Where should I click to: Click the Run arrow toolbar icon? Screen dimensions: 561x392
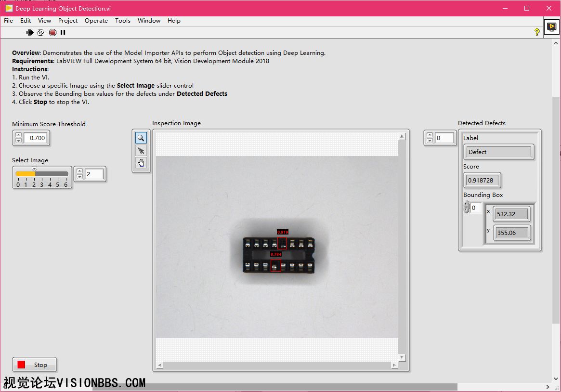[30, 32]
